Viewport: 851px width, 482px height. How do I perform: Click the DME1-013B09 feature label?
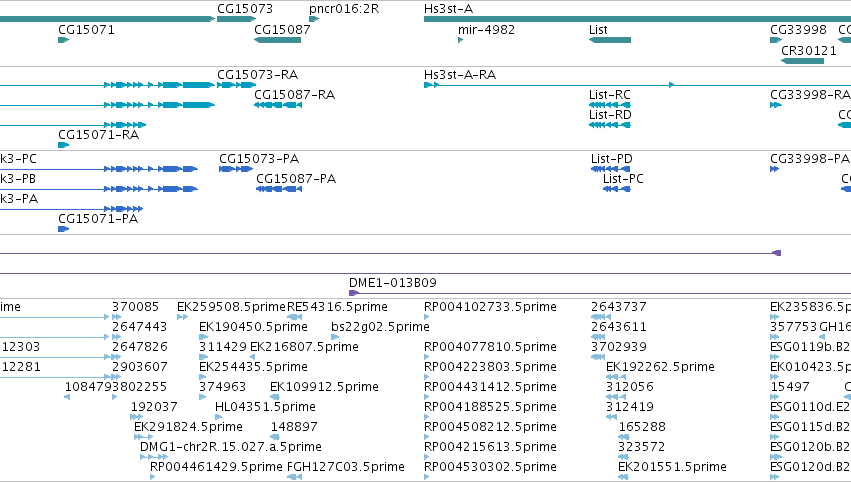[393, 283]
